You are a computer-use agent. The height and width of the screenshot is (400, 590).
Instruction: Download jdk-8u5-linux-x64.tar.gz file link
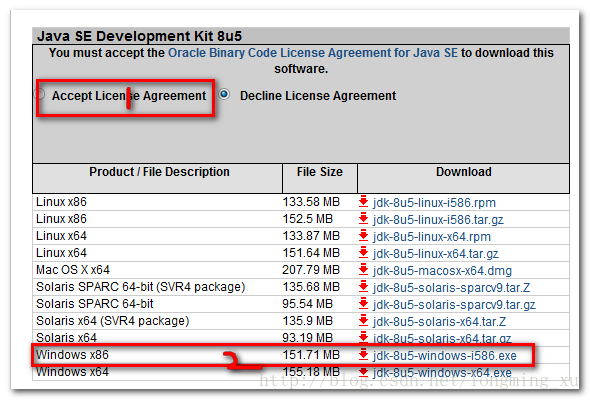(x=436, y=254)
